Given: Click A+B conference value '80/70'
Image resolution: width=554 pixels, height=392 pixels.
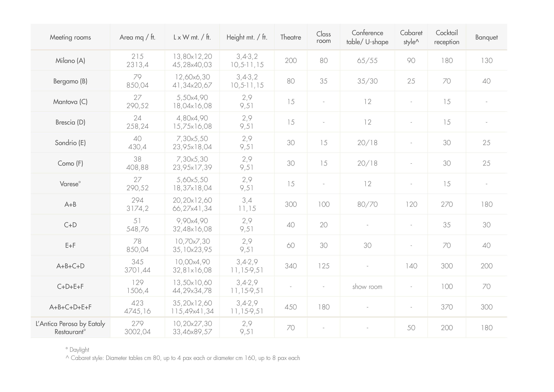Looking at the screenshot, I should (x=367, y=204).
